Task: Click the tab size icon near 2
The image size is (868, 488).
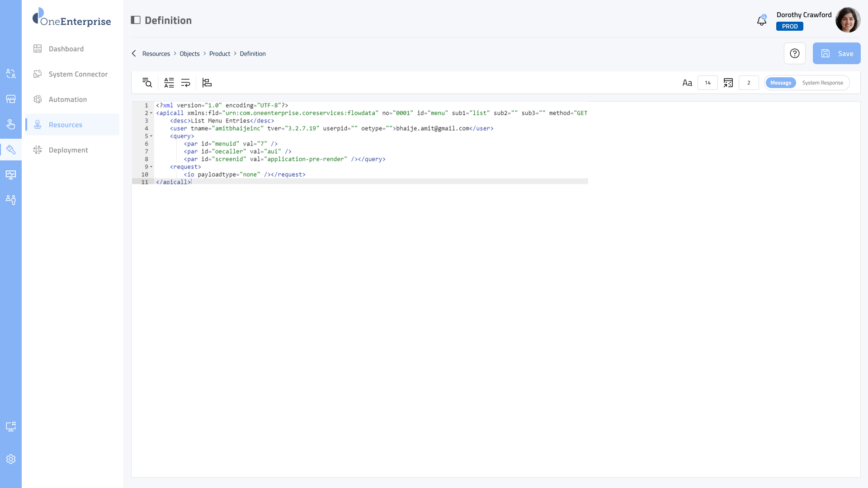Action: click(x=728, y=83)
